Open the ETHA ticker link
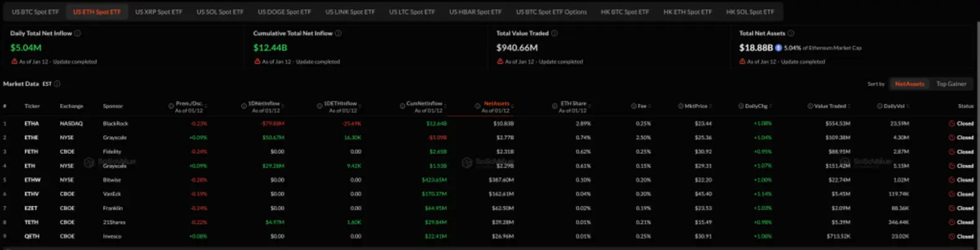980x250 pixels. click(32, 124)
